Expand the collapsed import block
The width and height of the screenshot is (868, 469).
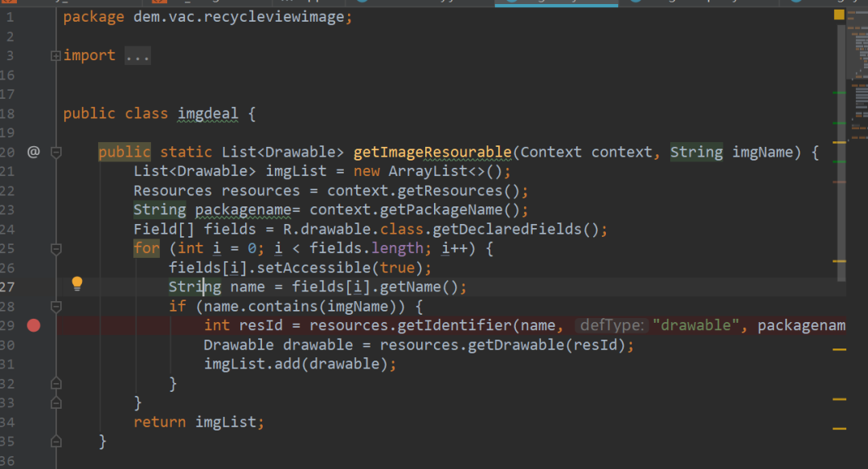point(55,55)
